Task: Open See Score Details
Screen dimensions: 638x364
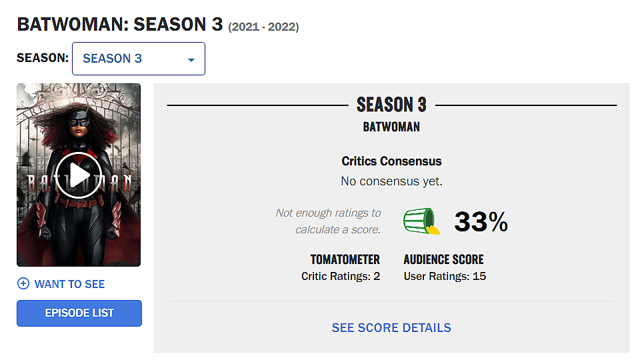Action: click(x=391, y=328)
